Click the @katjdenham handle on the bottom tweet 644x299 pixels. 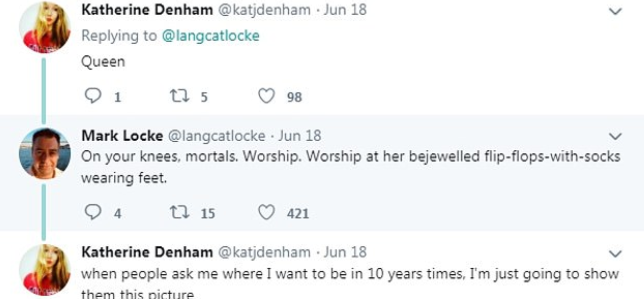(x=264, y=252)
